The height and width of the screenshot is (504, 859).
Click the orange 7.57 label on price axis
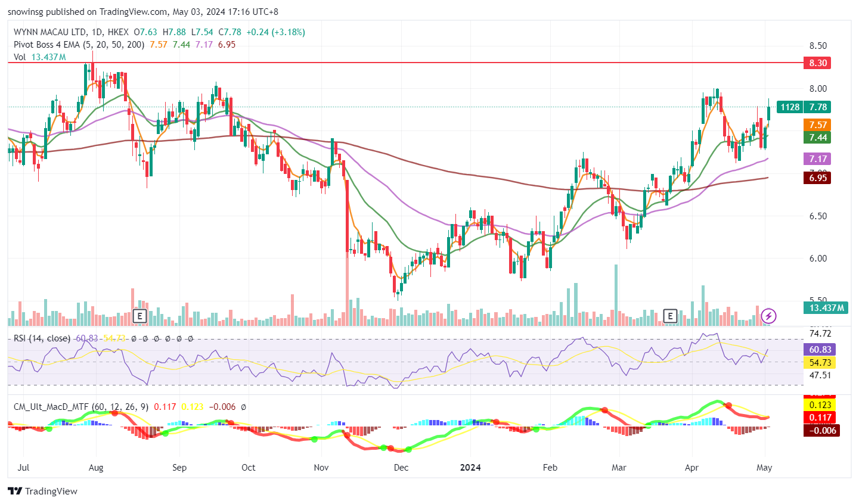point(818,125)
